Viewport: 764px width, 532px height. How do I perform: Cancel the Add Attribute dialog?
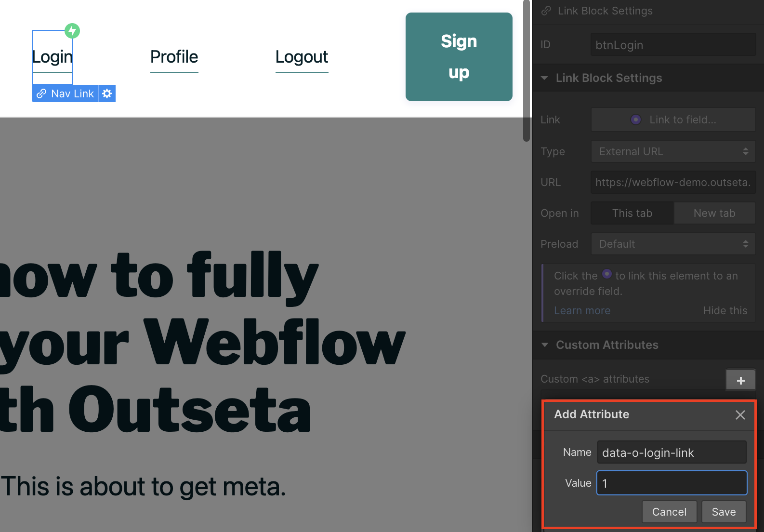(669, 512)
